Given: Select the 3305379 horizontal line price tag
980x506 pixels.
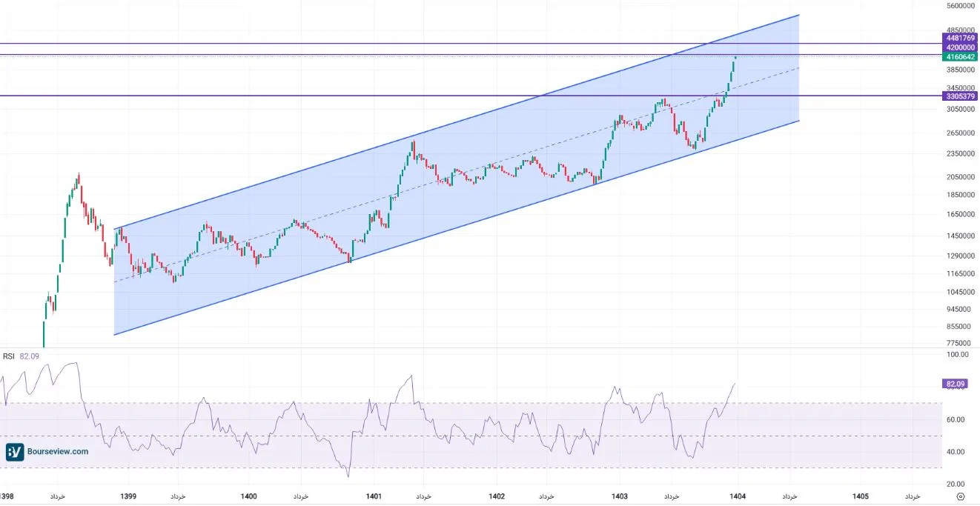Looking at the screenshot, I should pyautogui.click(x=959, y=96).
